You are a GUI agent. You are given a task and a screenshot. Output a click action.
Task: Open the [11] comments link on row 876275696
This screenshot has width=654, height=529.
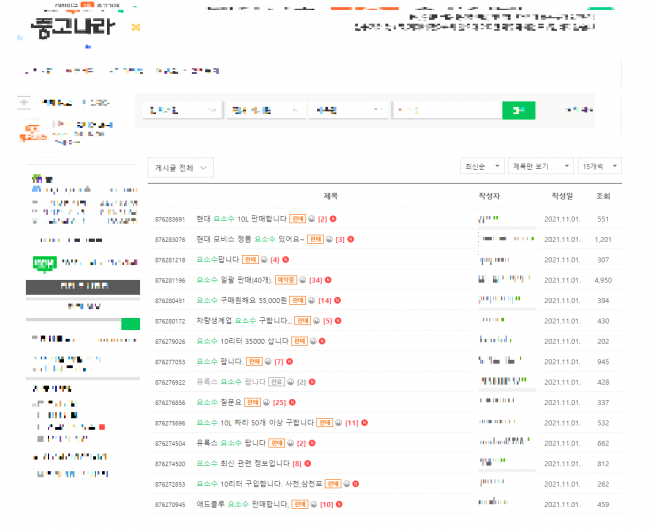pos(352,423)
